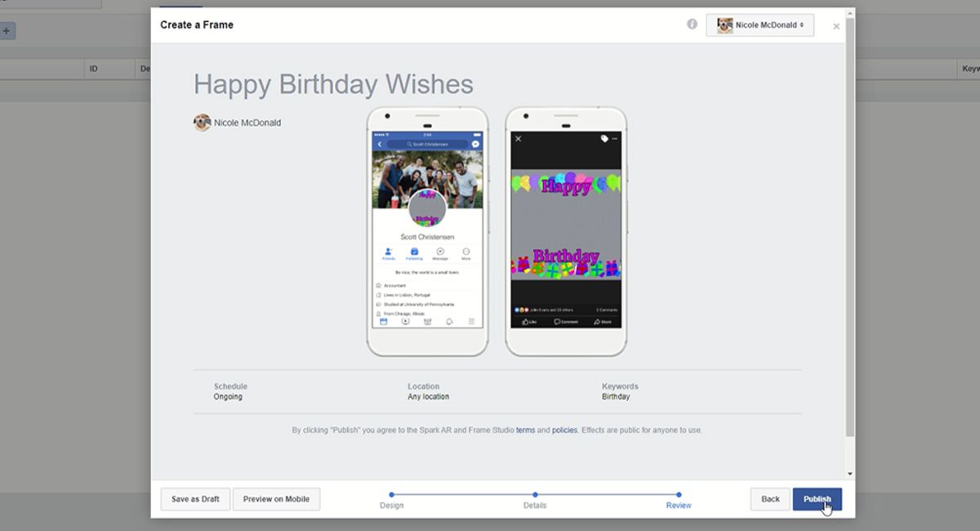The image size is (980, 531).
Task: Click the Any location value
Action: pyautogui.click(x=428, y=397)
